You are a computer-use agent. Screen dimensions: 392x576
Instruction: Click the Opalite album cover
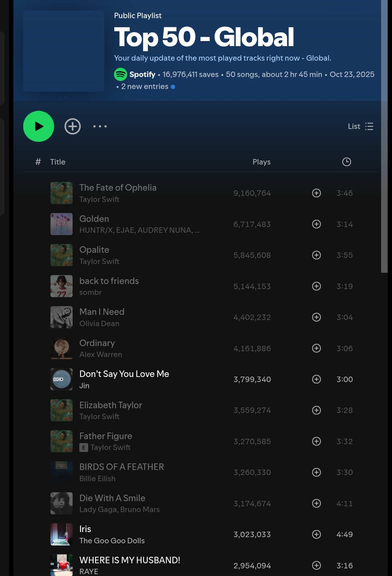(61, 255)
